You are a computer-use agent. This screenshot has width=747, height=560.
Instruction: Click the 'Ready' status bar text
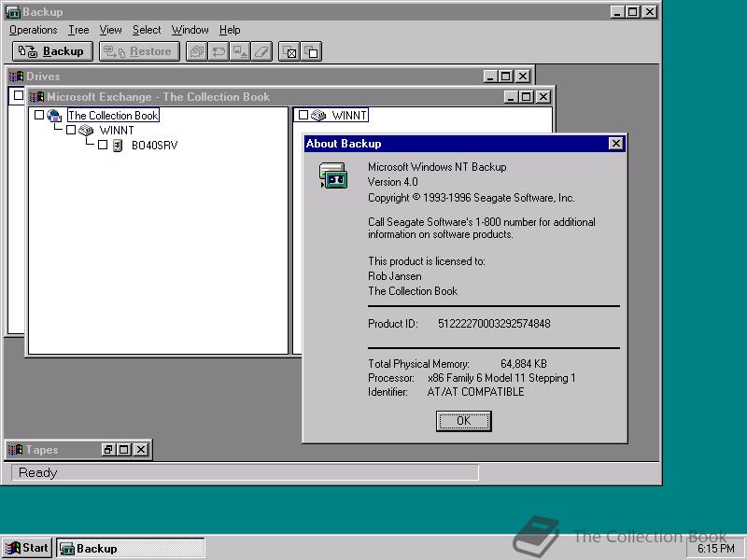pos(37,472)
